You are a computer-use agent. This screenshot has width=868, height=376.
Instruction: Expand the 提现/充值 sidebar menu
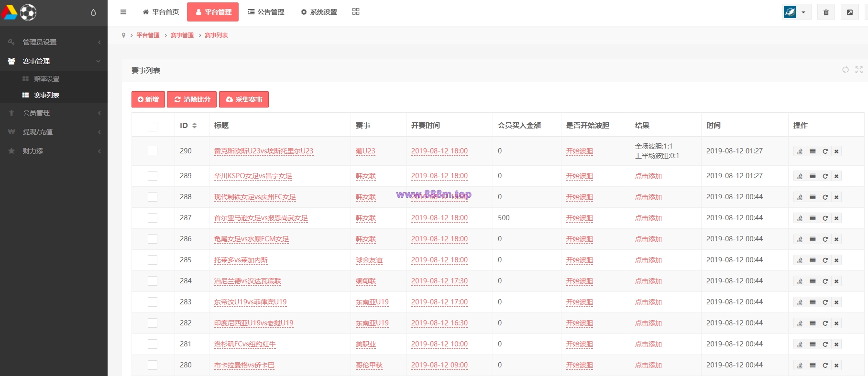point(54,132)
